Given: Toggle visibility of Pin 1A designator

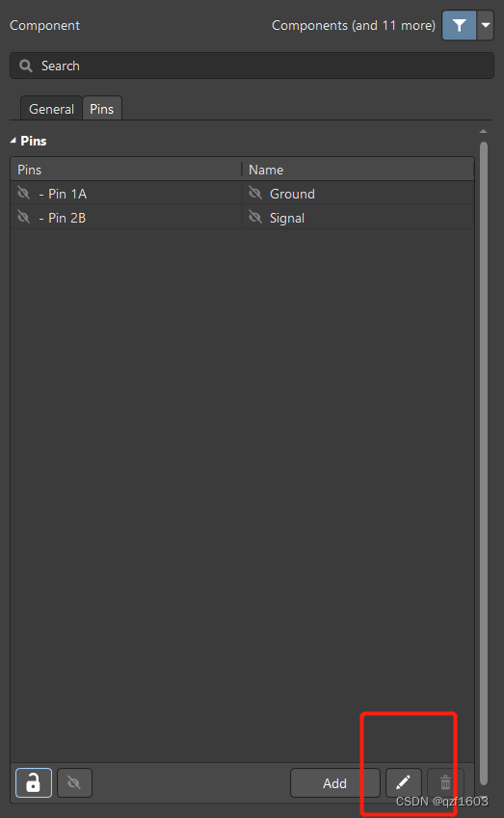Looking at the screenshot, I should [23, 193].
